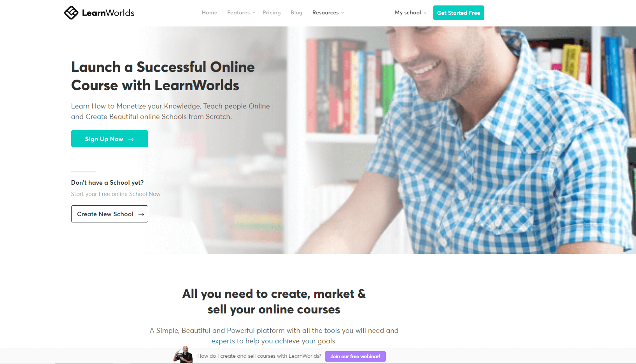The width and height of the screenshot is (636, 364).
Task: Expand the Features dropdown chevron
Action: pyautogui.click(x=254, y=13)
